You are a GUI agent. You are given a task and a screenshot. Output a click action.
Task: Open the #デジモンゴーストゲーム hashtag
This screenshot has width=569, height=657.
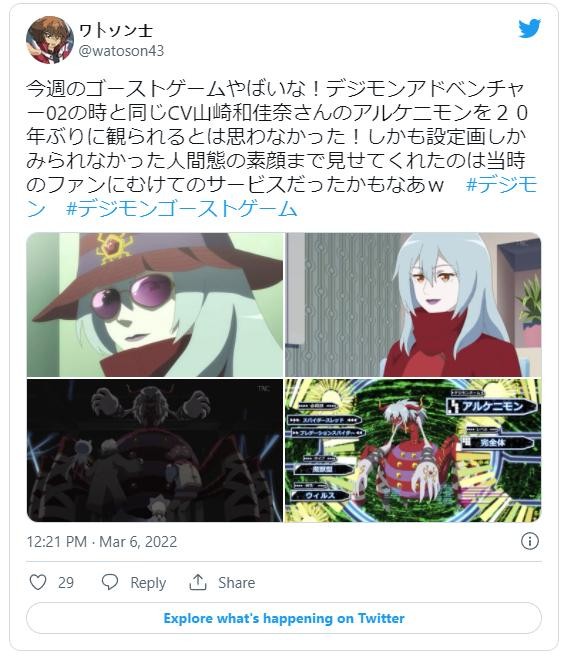coord(181,209)
